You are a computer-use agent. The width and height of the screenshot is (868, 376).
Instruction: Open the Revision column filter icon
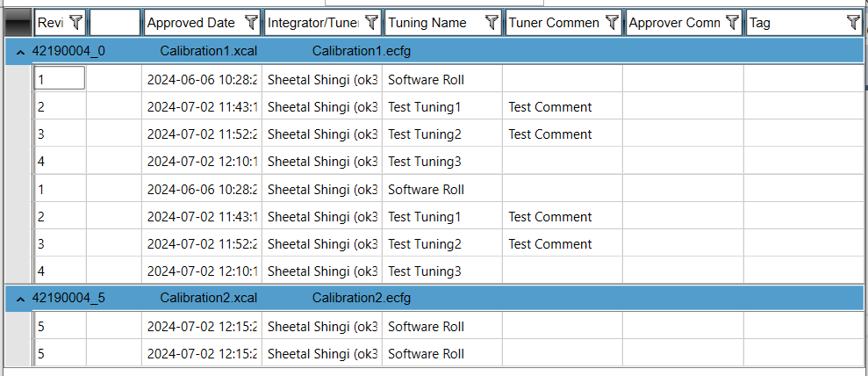tap(75, 23)
